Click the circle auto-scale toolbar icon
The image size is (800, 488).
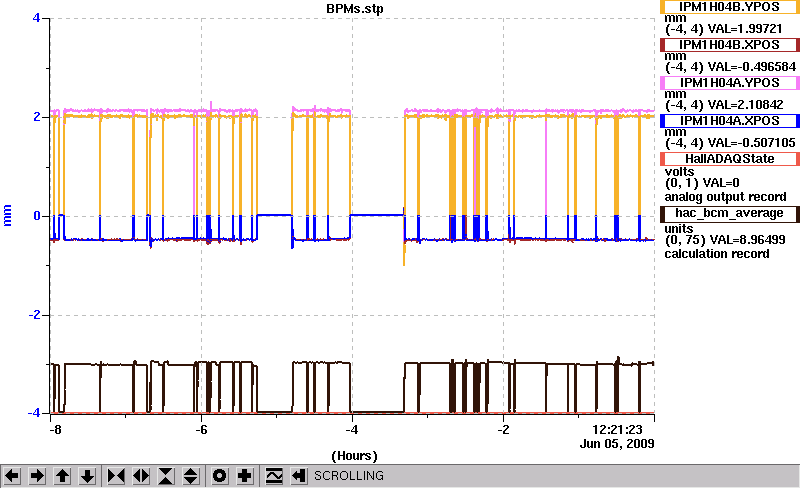click(219, 476)
